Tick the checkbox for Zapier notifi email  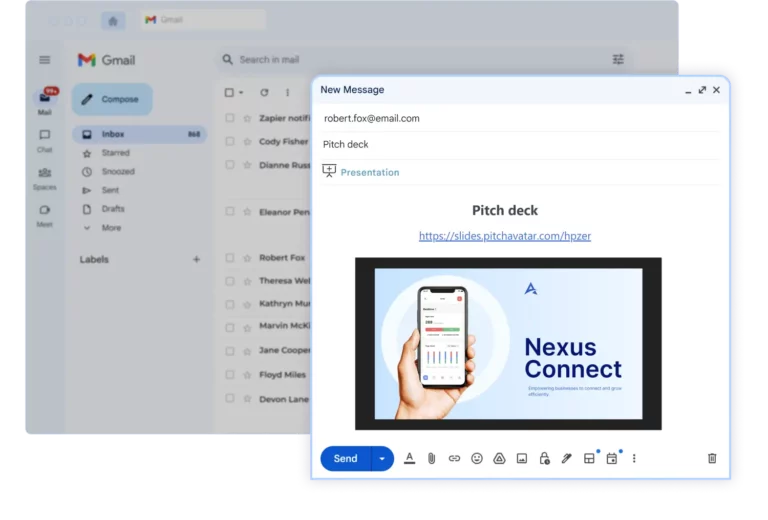pyautogui.click(x=229, y=118)
